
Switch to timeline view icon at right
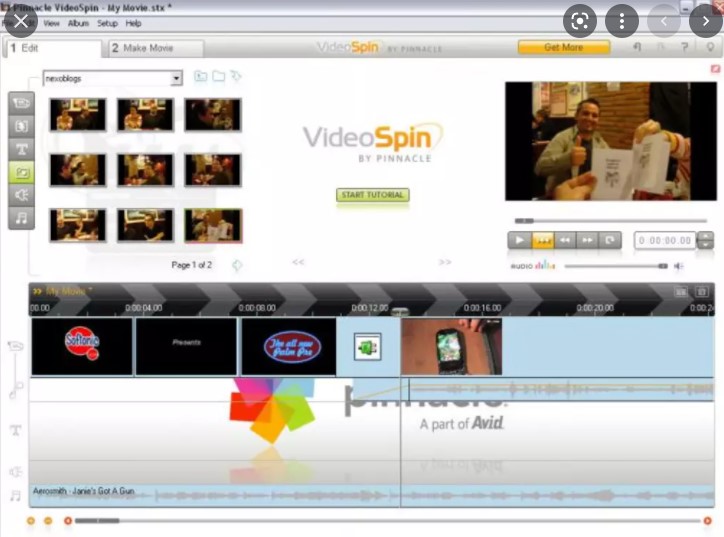[x=701, y=292]
